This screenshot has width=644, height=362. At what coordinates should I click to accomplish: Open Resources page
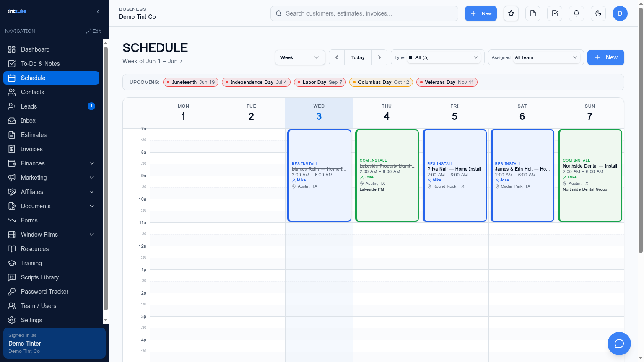(x=51, y=249)
